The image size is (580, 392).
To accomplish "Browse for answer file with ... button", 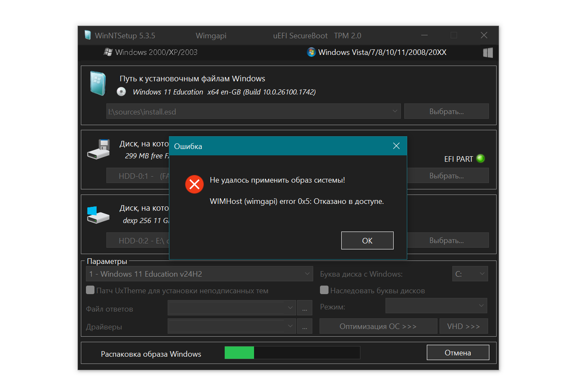I will (305, 308).
